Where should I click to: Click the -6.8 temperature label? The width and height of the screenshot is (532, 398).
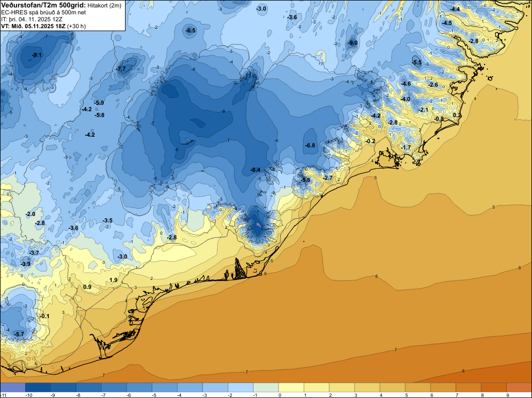tap(310, 146)
